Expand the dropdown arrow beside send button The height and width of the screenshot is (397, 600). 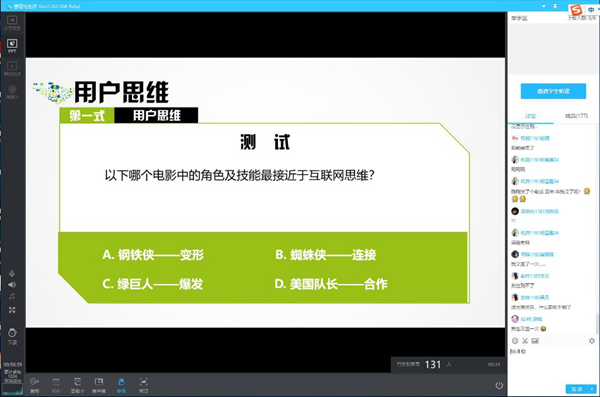tap(592, 389)
